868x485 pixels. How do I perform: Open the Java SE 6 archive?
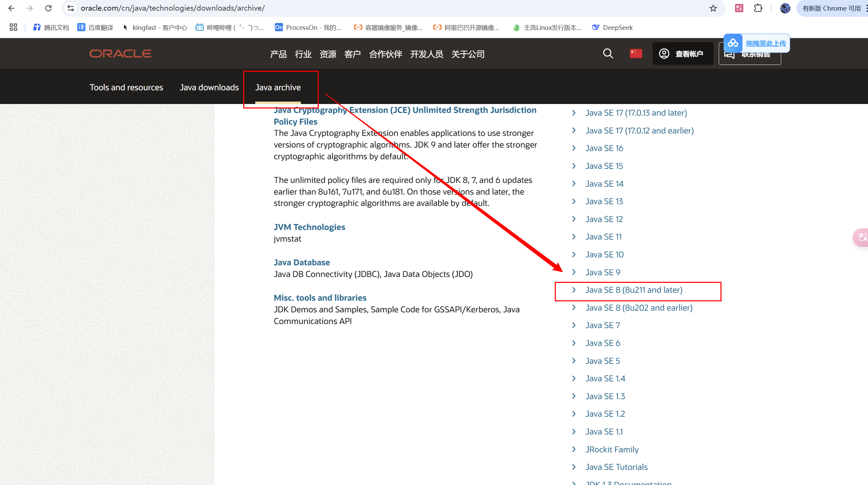click(602, 343)
